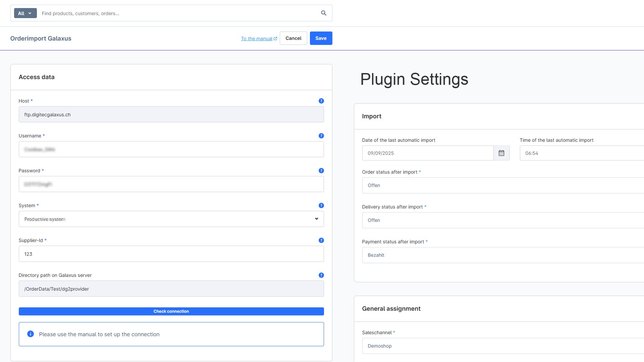Click the Orderimport Galaxus page title
644x362 pixels.
click(41, 39)
